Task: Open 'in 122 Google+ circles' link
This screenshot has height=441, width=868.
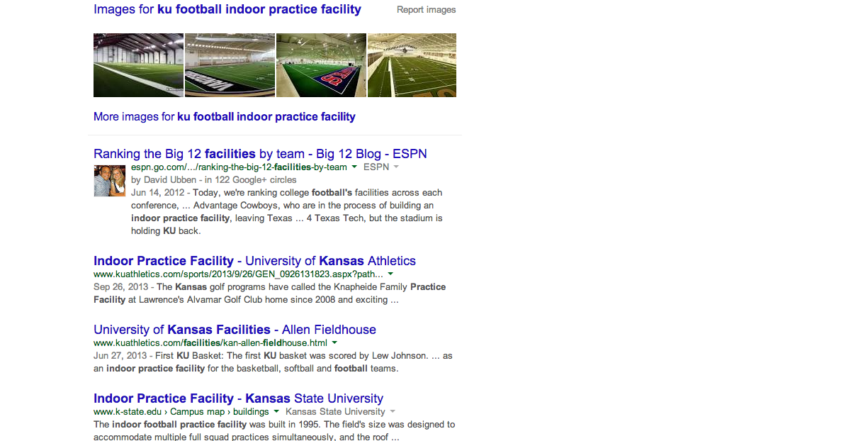Action: click(251, 180)
